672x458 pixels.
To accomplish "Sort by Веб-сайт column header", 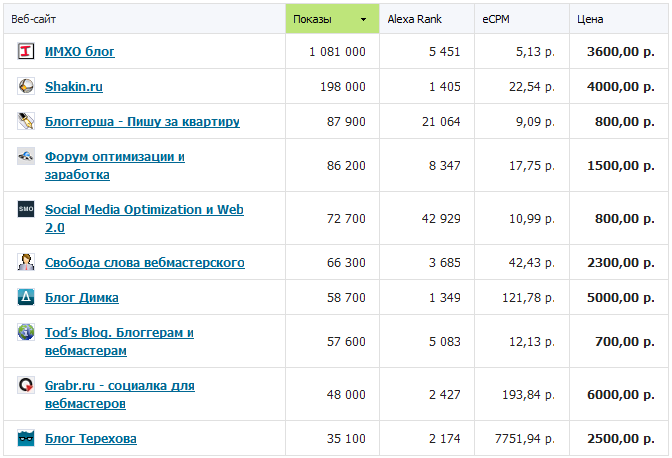I will (34, 19).
